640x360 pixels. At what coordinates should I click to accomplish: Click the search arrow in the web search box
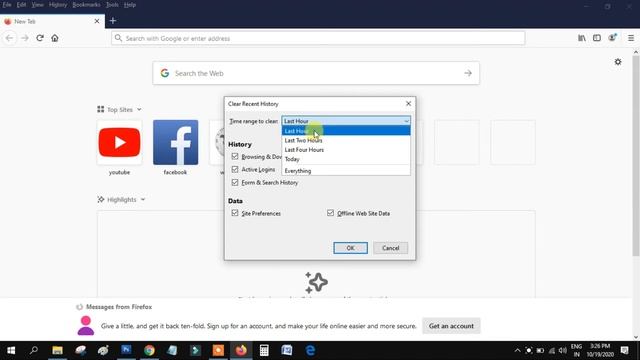(x=468, y=73)
